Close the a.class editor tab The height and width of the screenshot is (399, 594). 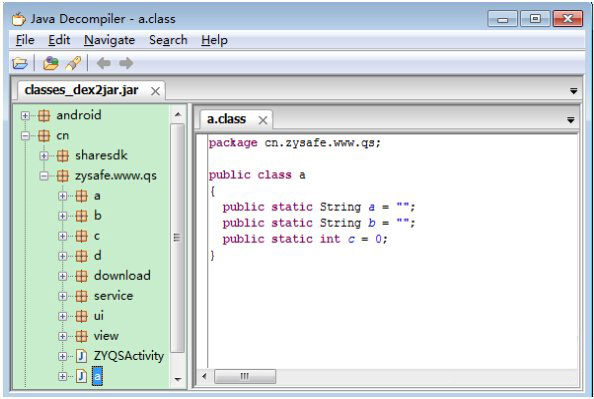click(263, 120)
